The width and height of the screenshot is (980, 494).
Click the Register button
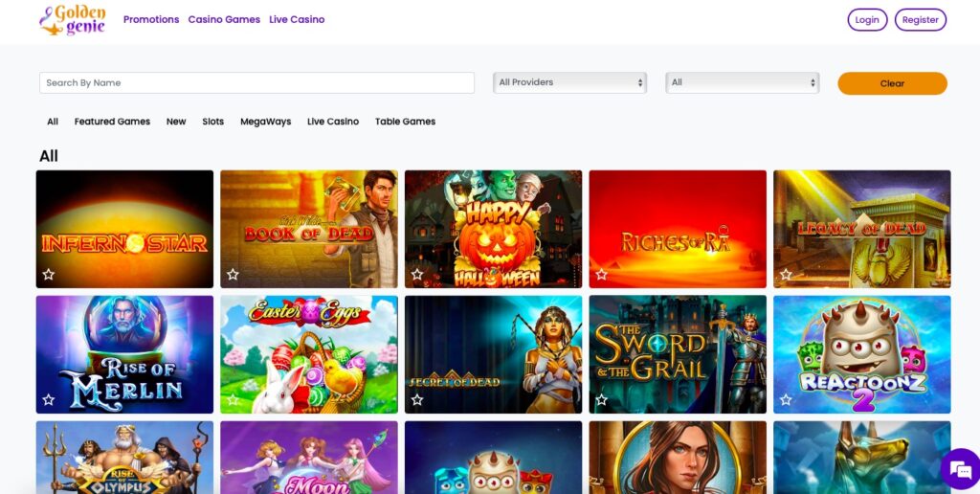tap(920, 19)
